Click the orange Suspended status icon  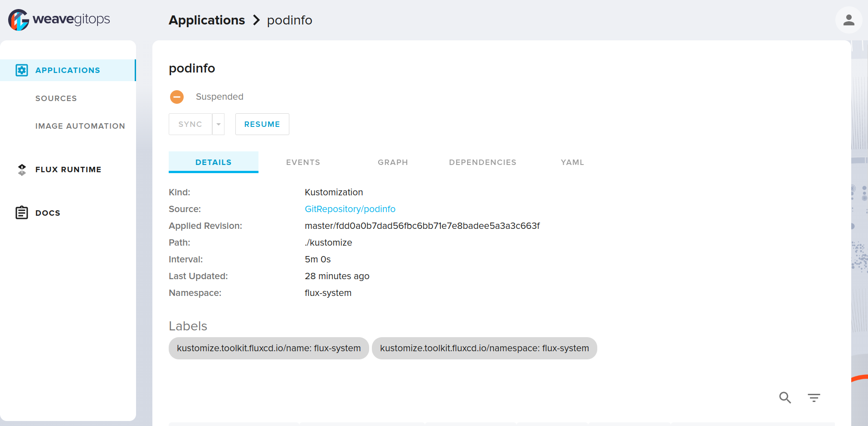[177, 97]
